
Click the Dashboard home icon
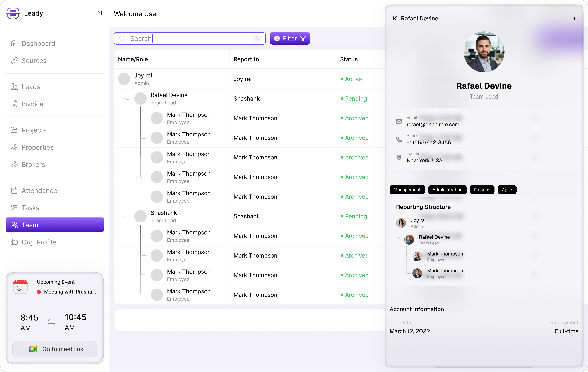coord(14,43)
